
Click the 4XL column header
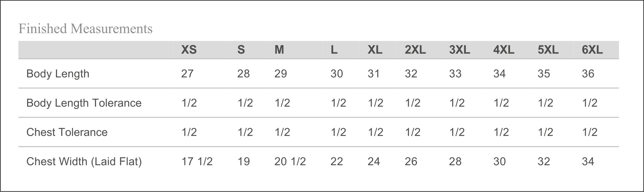[x=504, y=50]
